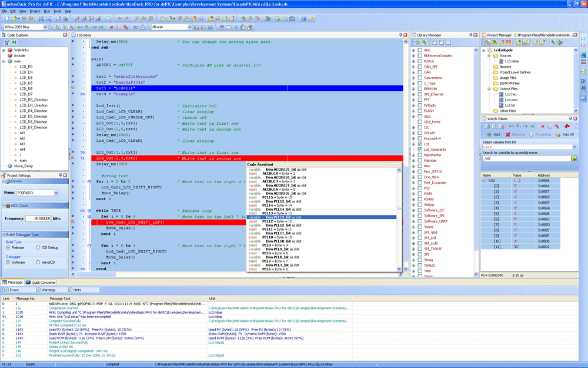Viewport: 588px width, 368px height.
Task: Select Move_Delay in Code Explorer
Action: [24, 166]
